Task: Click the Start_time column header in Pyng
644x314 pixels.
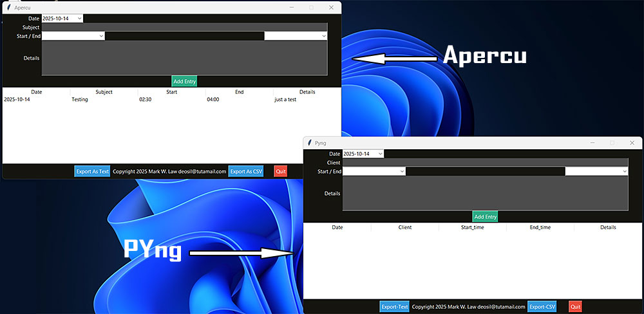Action: [x=472, y=227]
